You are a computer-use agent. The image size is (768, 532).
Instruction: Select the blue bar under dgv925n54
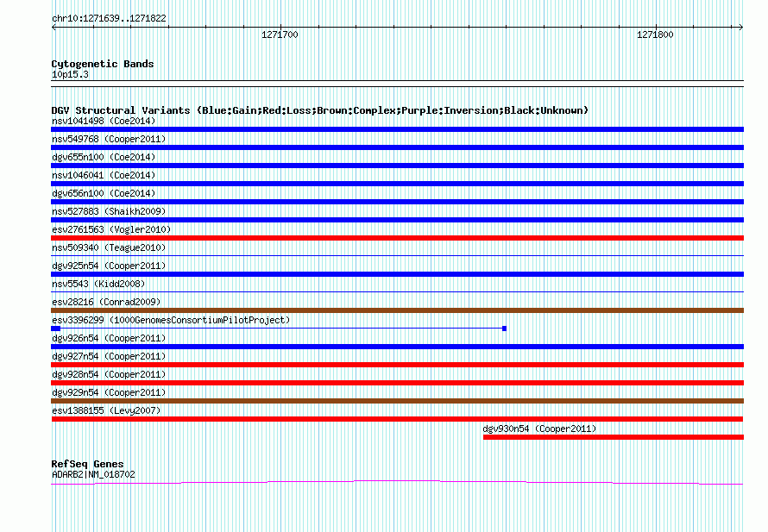(397, 274)
